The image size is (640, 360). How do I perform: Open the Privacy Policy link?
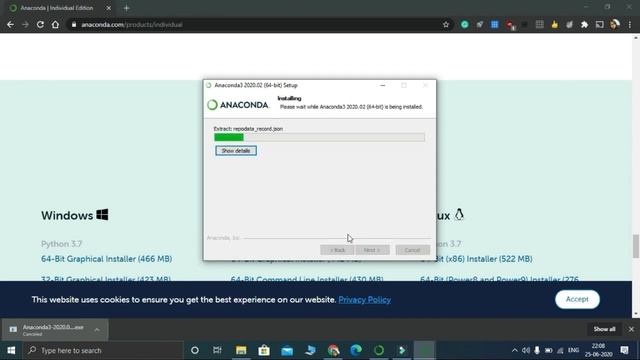click(364, 300)
